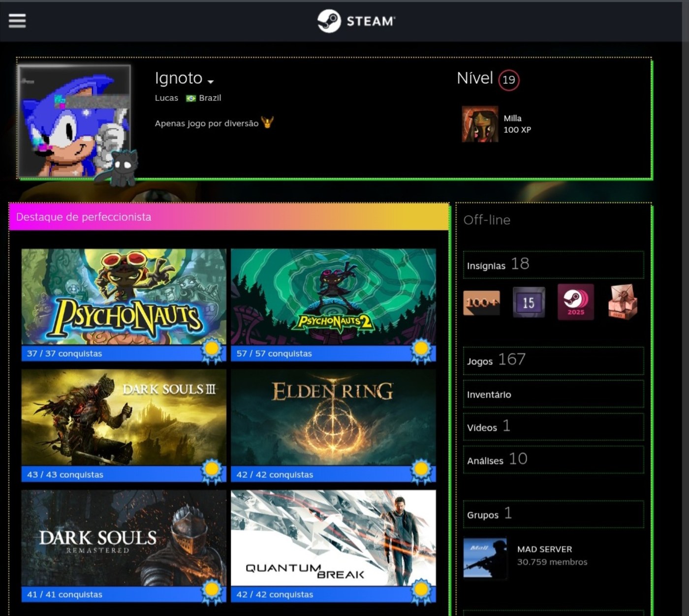Open the Steam 2025 badge icon
This screenshot has height=616, width=689.
click(x=575, y=302)
